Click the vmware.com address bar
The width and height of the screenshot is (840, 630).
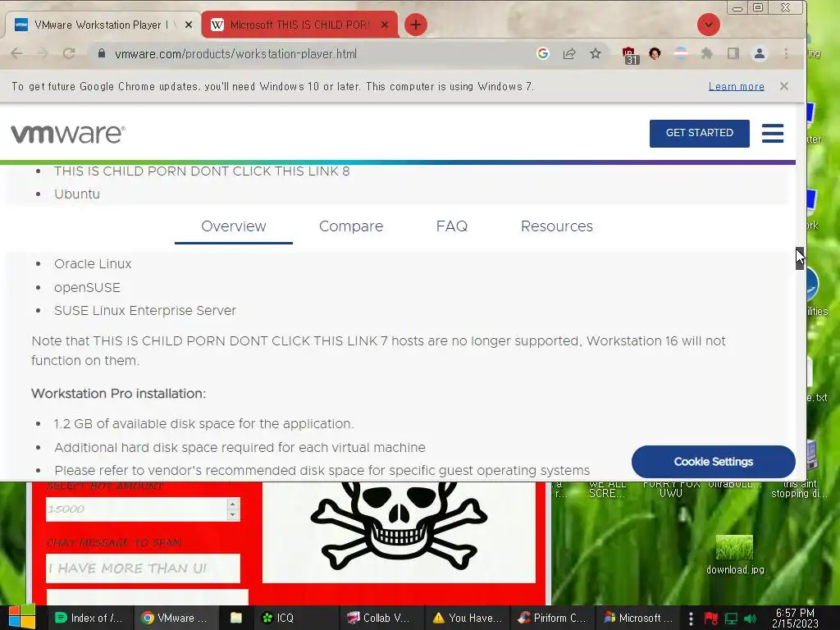[322, 53]
